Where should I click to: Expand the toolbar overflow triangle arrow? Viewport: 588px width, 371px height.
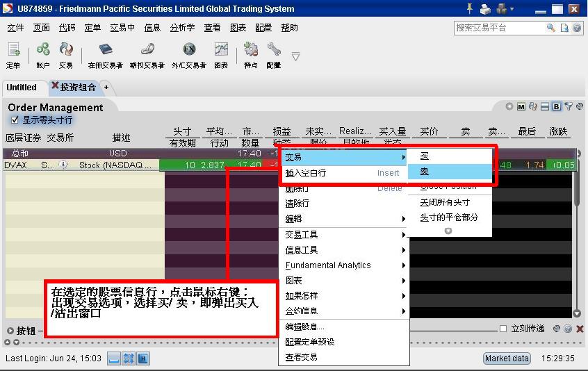point(295,56)
